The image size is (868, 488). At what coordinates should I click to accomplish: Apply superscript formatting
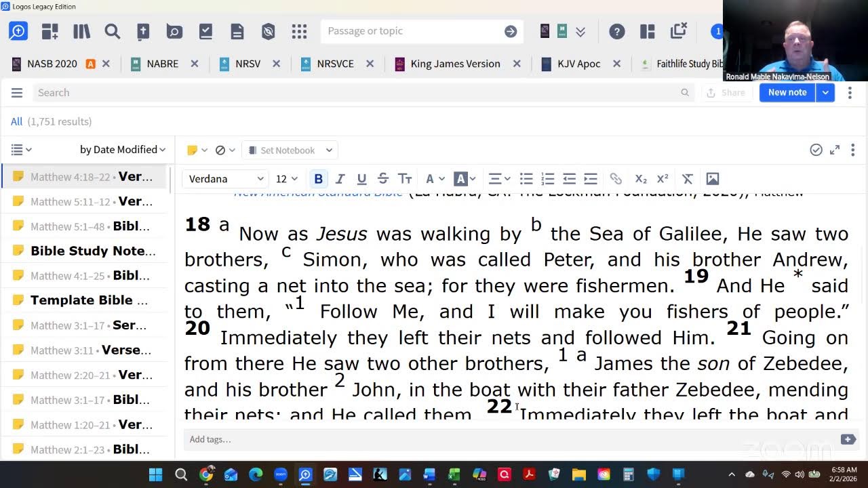(x=663, y=179)
